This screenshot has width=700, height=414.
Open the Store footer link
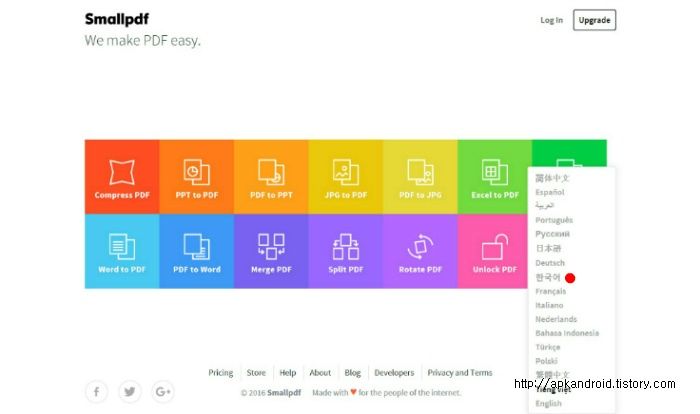point(256,372)
